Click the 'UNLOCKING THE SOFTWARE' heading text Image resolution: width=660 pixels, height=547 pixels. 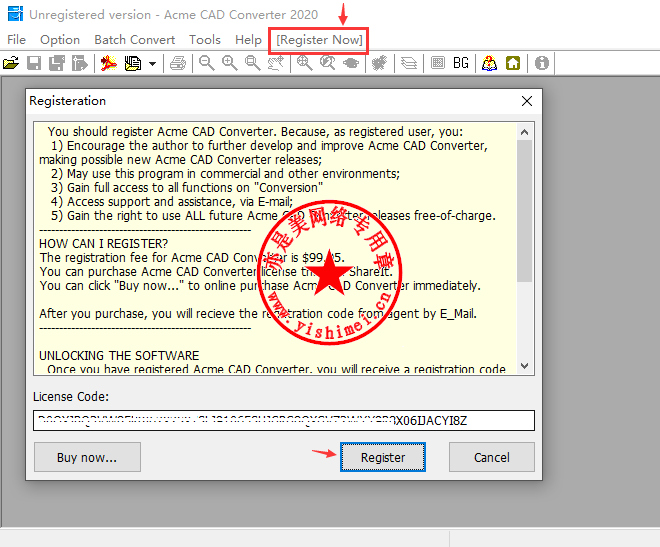[x=119, y=356]
